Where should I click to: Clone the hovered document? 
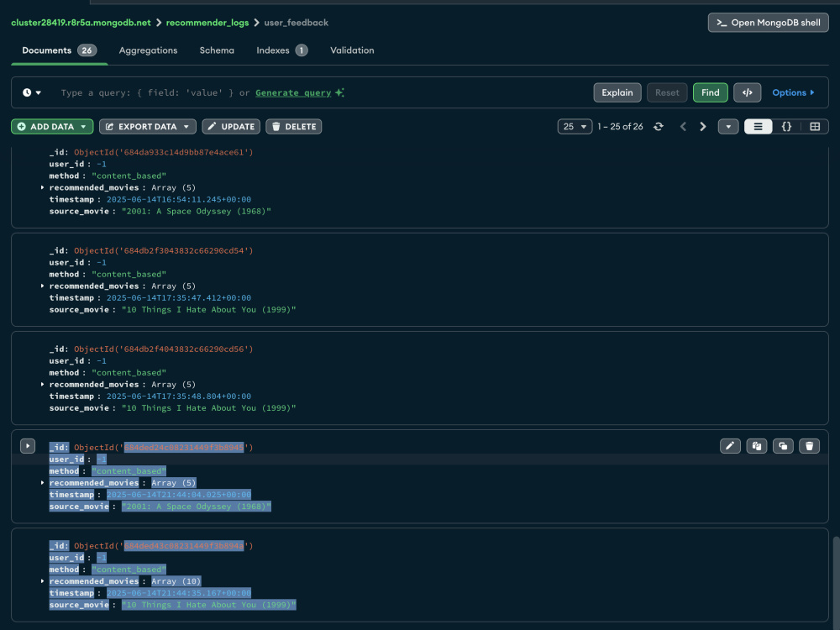783,446
